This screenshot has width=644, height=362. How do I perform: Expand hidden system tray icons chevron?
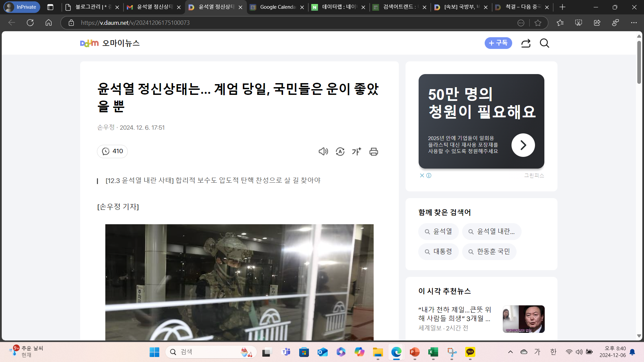pyautogui.click(x=511, y=352)
